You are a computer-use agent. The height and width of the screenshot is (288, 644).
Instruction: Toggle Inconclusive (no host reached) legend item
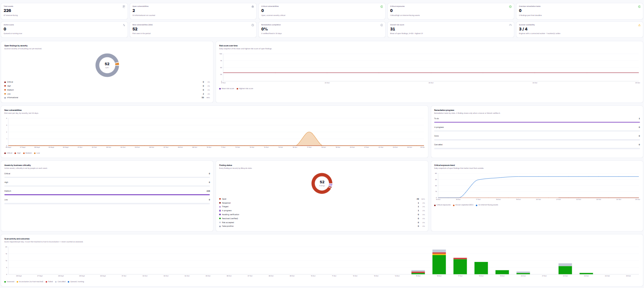[30, 282]
